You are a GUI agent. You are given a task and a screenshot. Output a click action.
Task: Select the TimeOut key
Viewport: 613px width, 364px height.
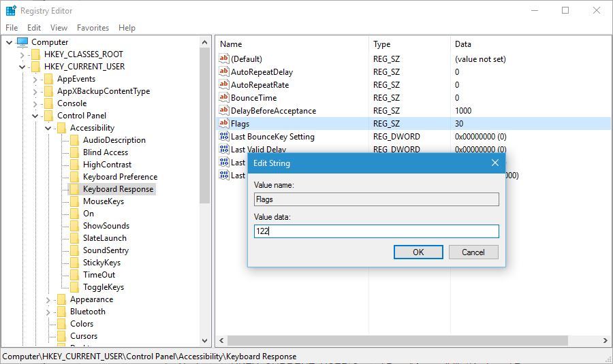click(x=99, y=275)
